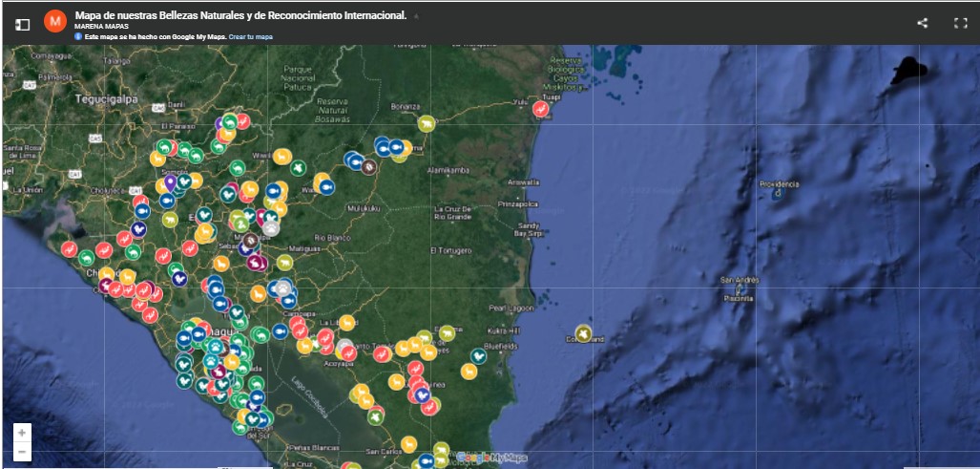Click the brown beetle marker south of Bosawás
Screen dimensions: 980x469
[368, 167]
